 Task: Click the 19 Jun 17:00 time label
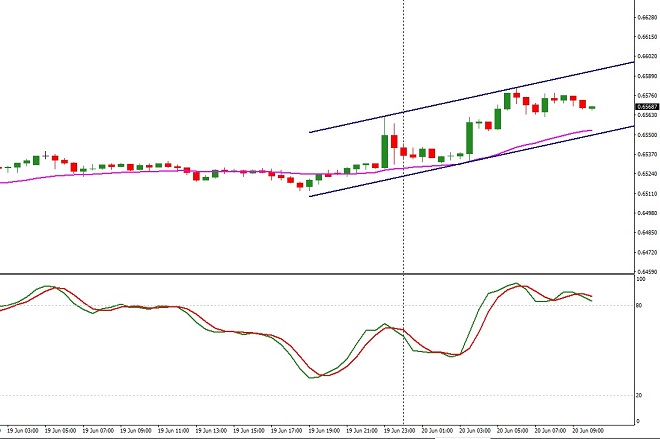pos(286,431)
